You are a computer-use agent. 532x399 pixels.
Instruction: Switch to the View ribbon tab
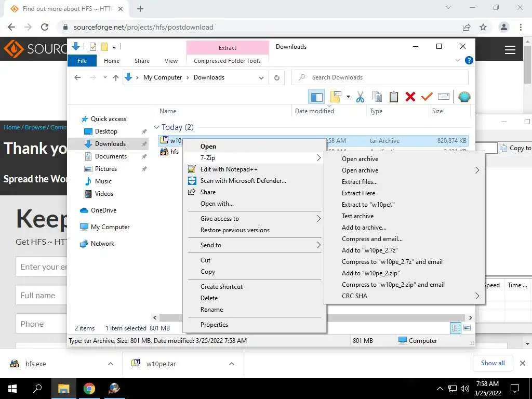tap(171, 61)
